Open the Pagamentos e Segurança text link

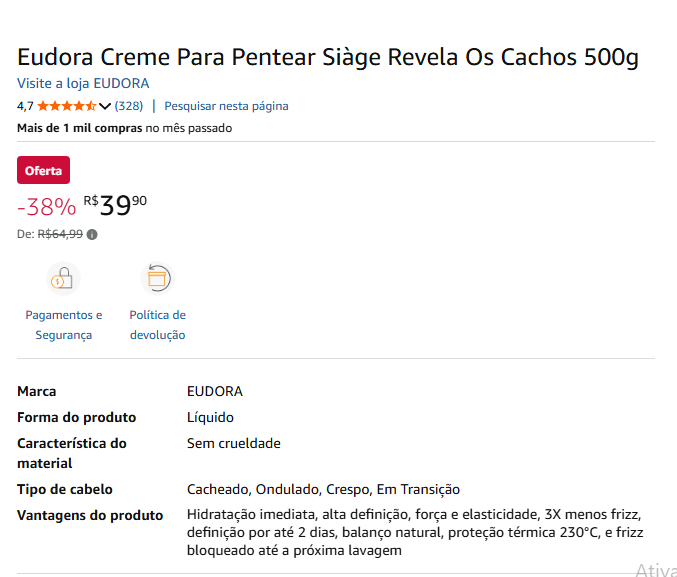click(x=64, y=325)
